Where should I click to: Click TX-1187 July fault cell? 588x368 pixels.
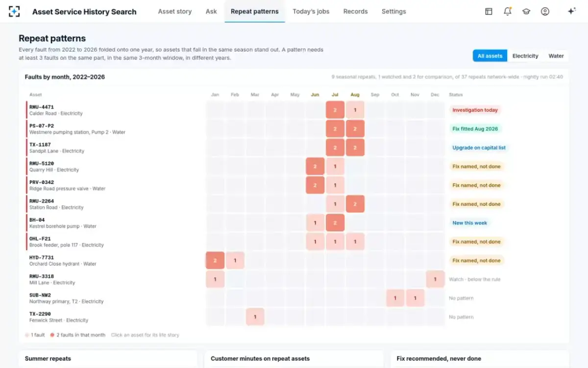335,148
